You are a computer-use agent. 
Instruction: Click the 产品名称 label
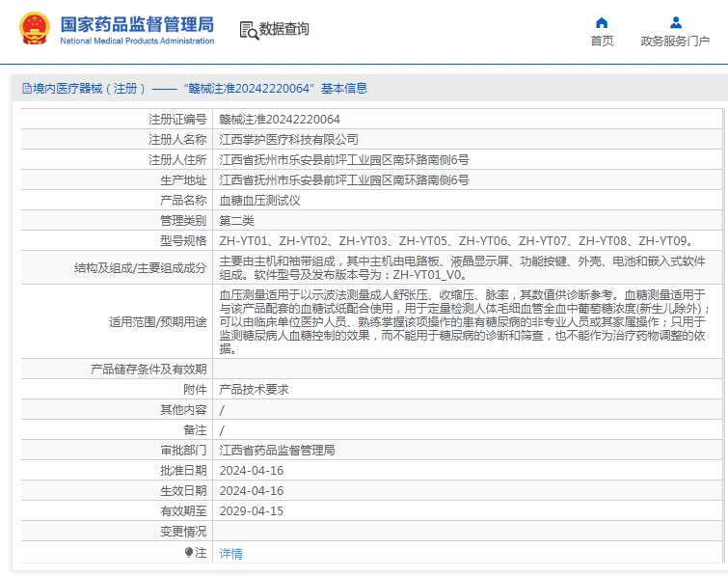click(183, 201)
